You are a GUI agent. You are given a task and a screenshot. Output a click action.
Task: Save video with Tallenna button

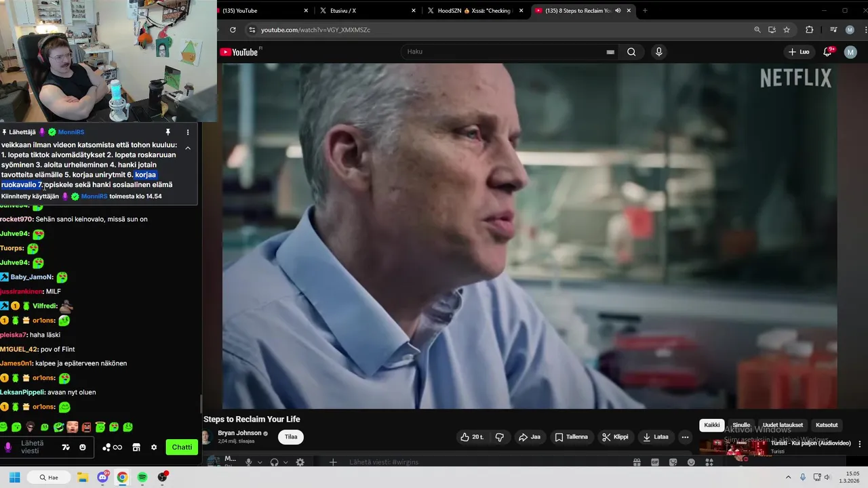571,437
